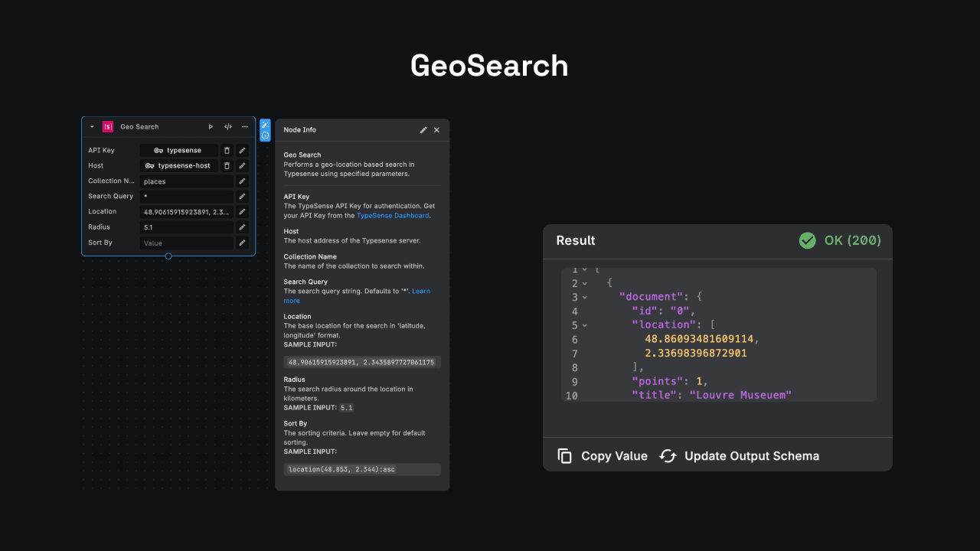The height and width of the screenshot is (551, 980).
Task: Click the magic wand icon beside the node
Action: click(x=265, y=125)
